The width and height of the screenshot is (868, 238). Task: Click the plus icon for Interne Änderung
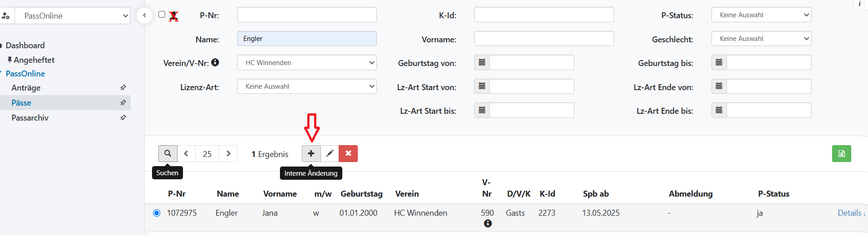click(x=311, y=154)
